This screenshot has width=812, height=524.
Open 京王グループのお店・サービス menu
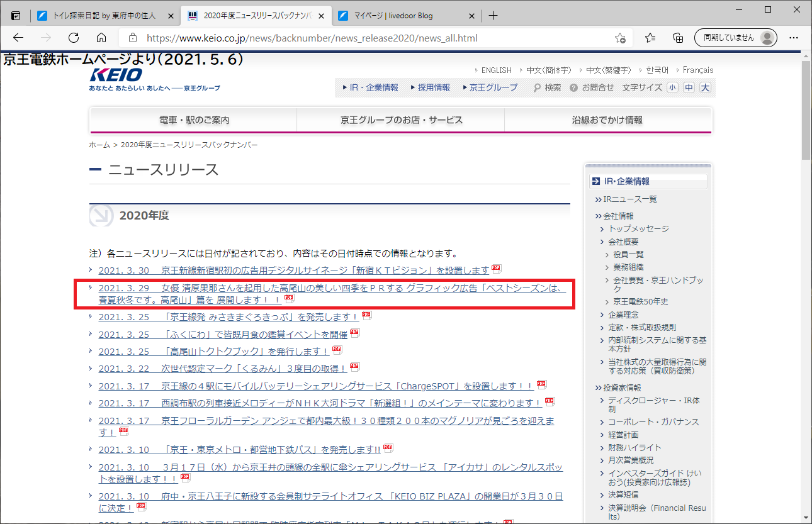click(x=401, y=120)
